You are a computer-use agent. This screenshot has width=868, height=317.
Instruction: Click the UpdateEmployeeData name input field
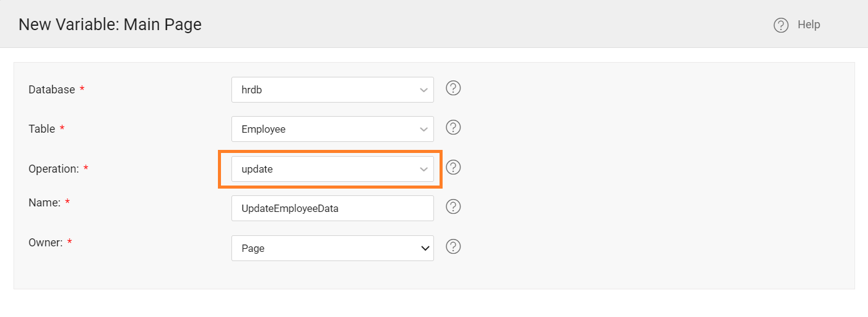click(331, 208)
